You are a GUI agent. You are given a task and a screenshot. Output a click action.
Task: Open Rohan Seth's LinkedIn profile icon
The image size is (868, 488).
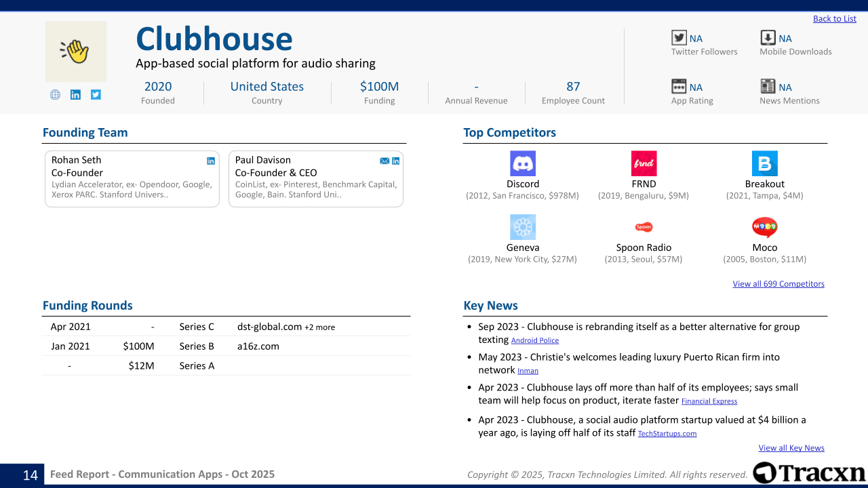tap(211, 161)
